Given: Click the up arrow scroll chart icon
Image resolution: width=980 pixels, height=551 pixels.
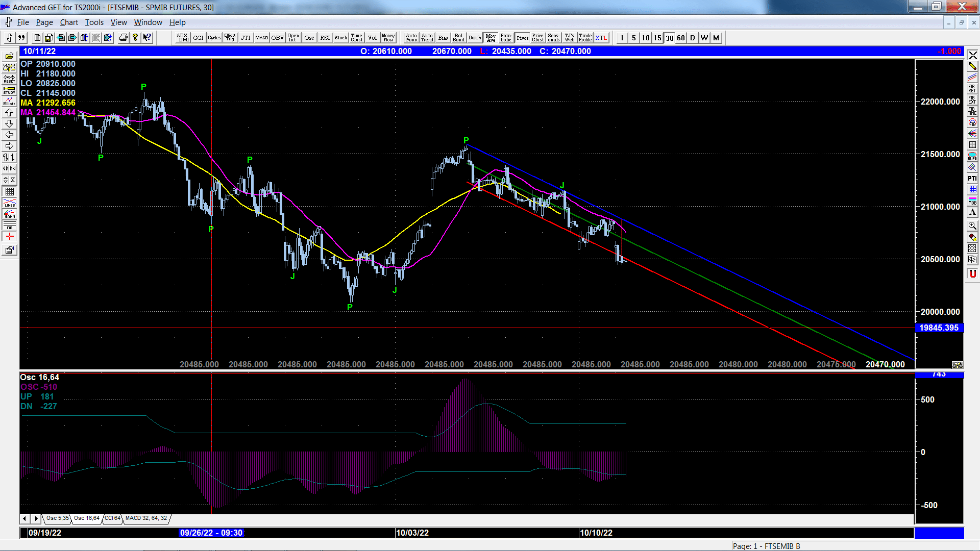Looking at the screenshot, I should click(9, 112).
